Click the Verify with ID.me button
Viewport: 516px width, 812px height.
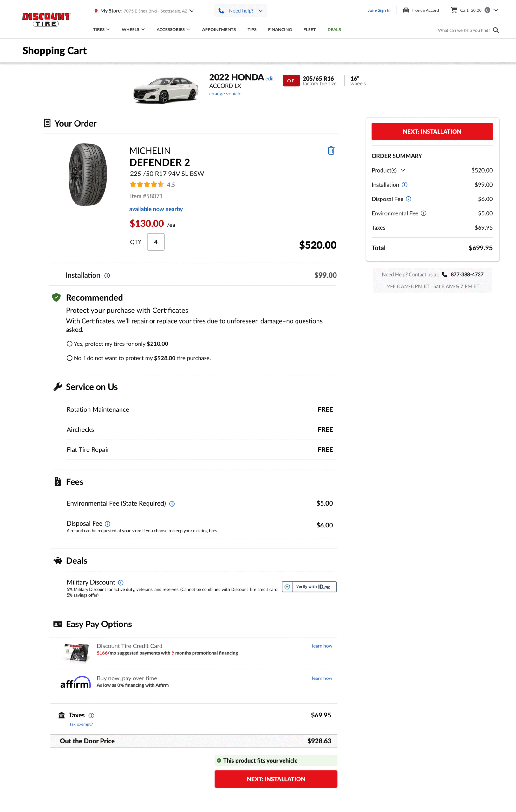(309, 587)
